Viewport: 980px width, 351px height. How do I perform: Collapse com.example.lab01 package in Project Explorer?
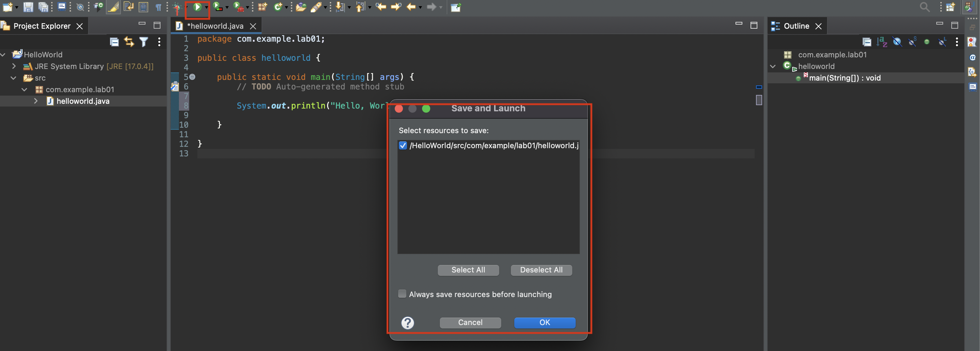point(24,90)
